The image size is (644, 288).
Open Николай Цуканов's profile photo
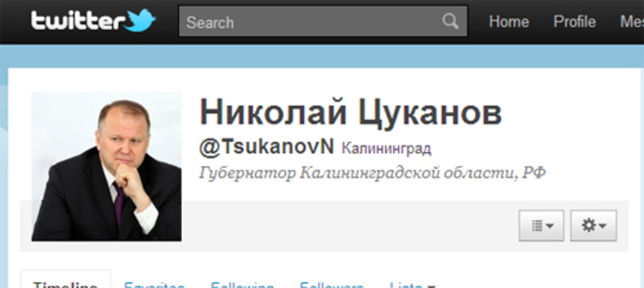(x=106, y=166)
